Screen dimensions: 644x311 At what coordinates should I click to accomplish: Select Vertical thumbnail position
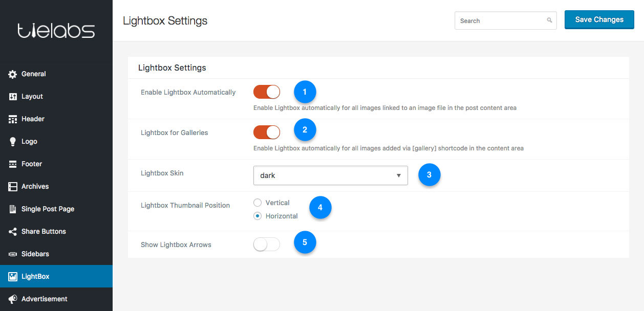[x=257, y=203]
